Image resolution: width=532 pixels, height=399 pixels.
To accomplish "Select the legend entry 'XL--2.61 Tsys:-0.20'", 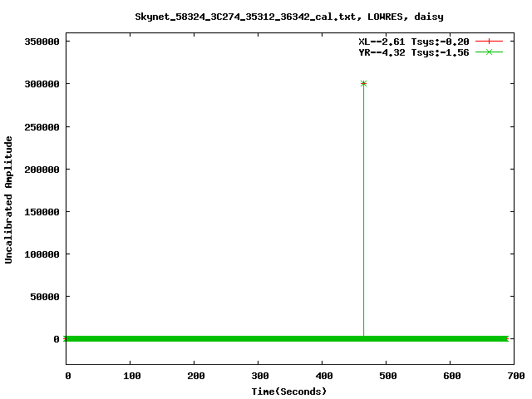I will tap(414, 42).
